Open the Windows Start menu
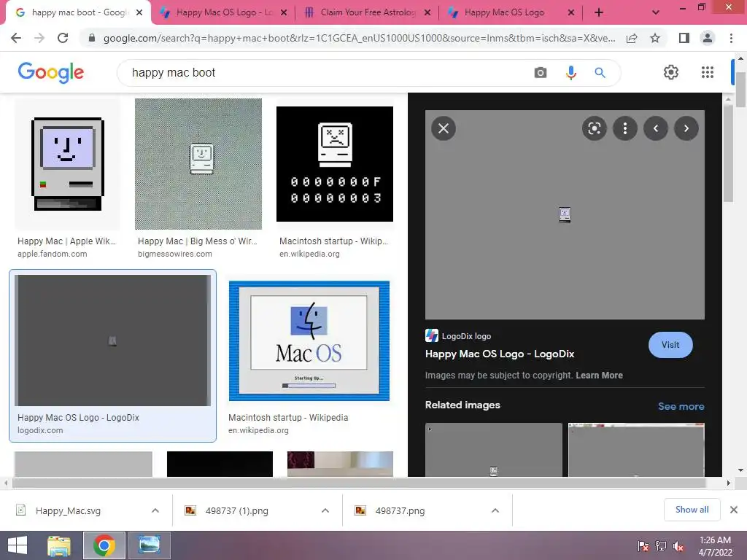The image size is (747, 560). click(18, 545)
